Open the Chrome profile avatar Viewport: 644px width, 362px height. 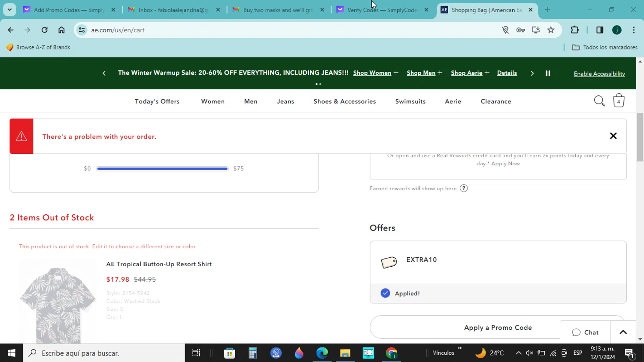(x=617, y=30)
